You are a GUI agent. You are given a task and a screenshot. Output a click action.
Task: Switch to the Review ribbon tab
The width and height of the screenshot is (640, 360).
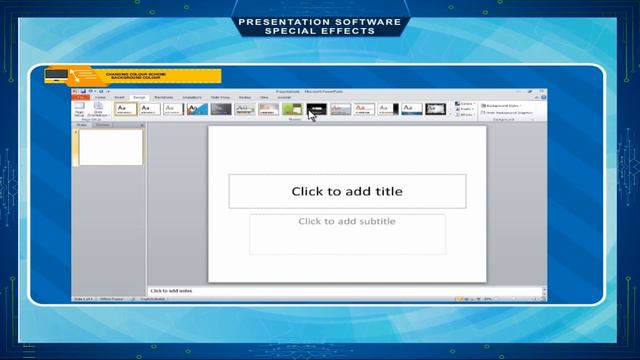tap(245, 98)
